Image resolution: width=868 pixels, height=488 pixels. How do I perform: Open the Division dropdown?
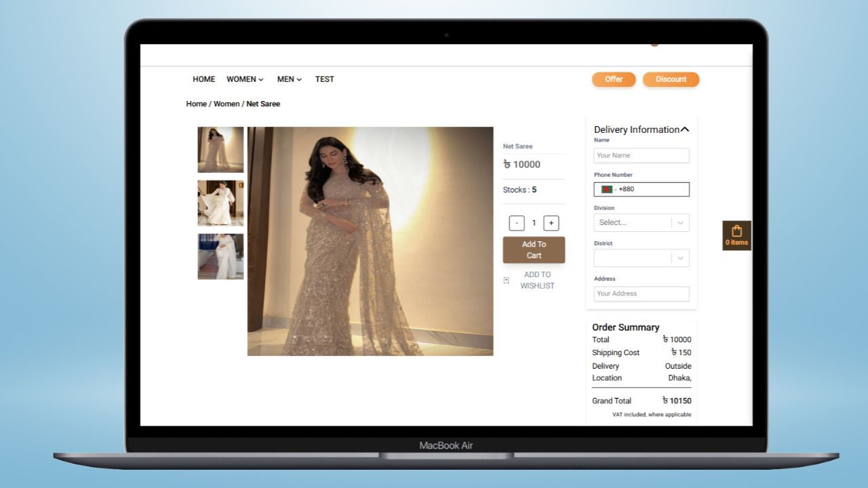[x=641, y=222]
